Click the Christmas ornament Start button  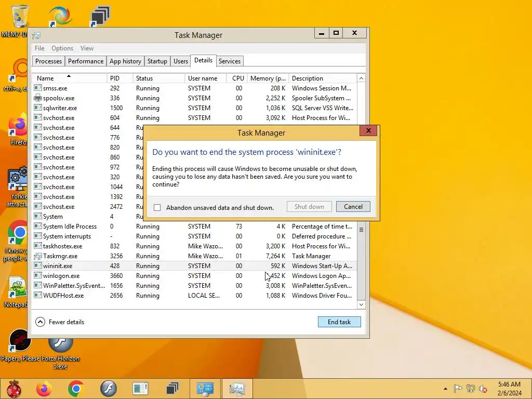tap(14, 389)
